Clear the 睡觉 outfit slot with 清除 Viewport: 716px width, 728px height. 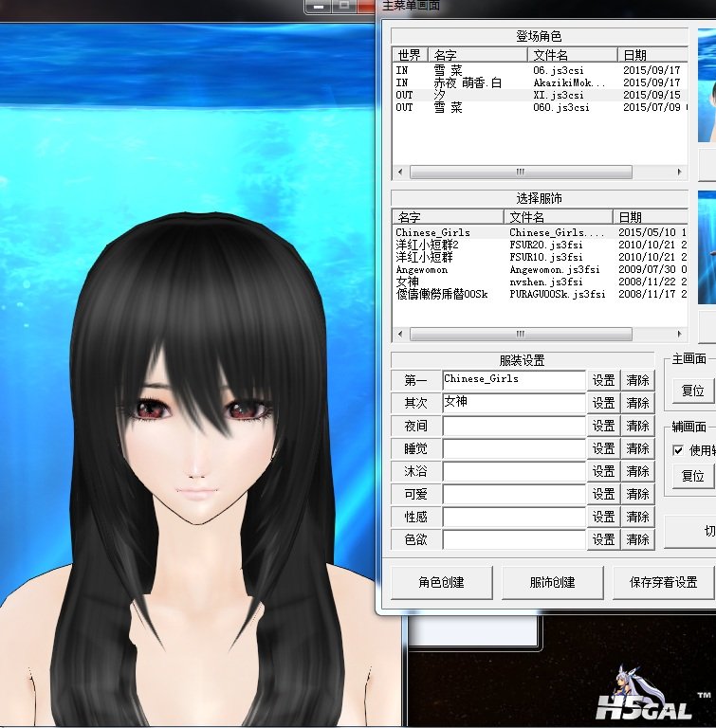click(x=637, y=448)
